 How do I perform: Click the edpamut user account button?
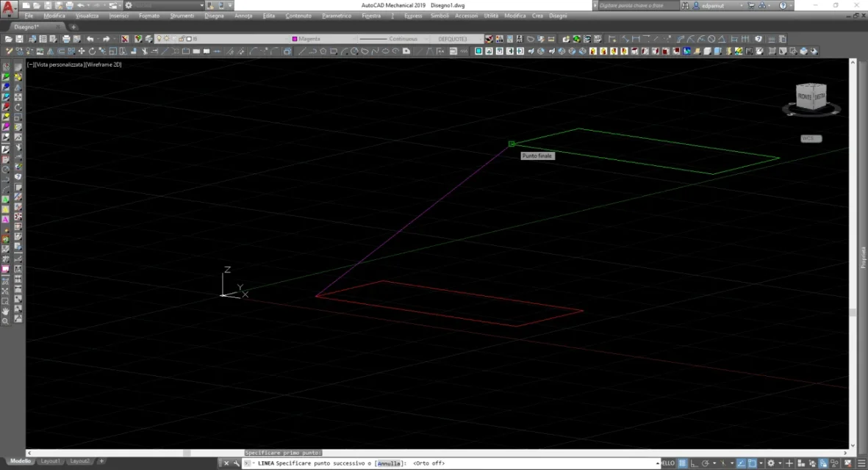pyautogui.click(x=711, y=5)
